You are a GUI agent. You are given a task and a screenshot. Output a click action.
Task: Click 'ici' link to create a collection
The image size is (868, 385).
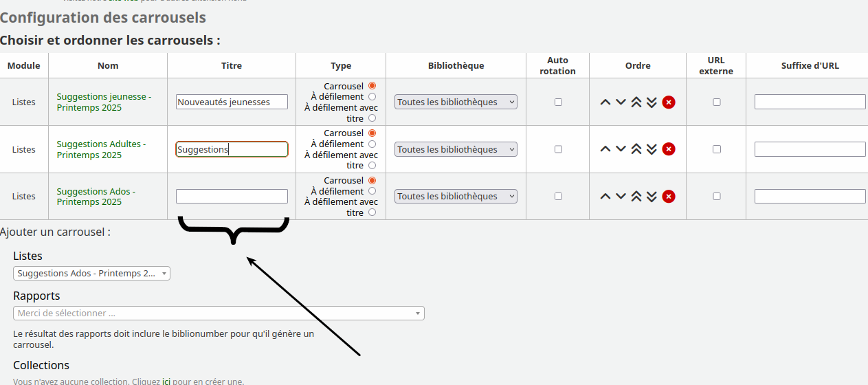[x=166, y=382]
